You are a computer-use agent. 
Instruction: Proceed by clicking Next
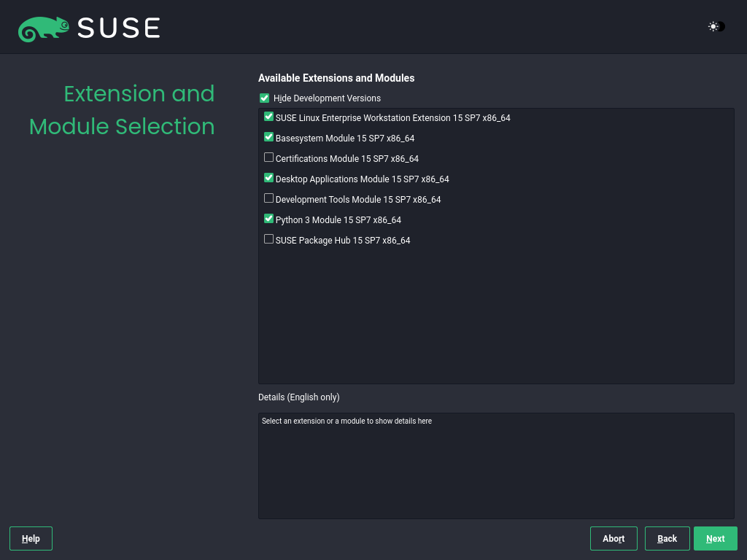pos(715,538)
